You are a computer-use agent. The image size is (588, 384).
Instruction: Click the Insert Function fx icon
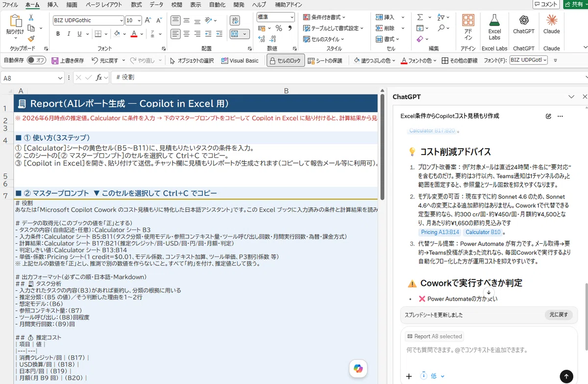coord(99,77)
